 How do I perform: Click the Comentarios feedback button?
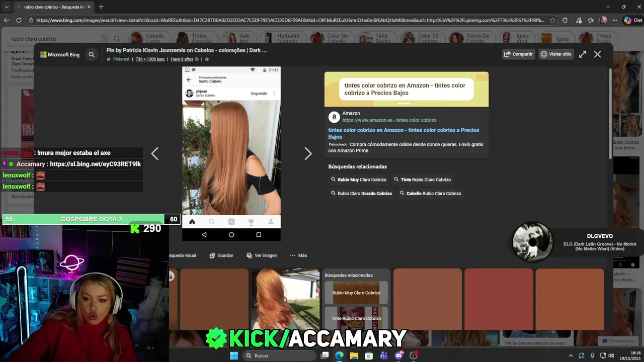tap(618, 341)
